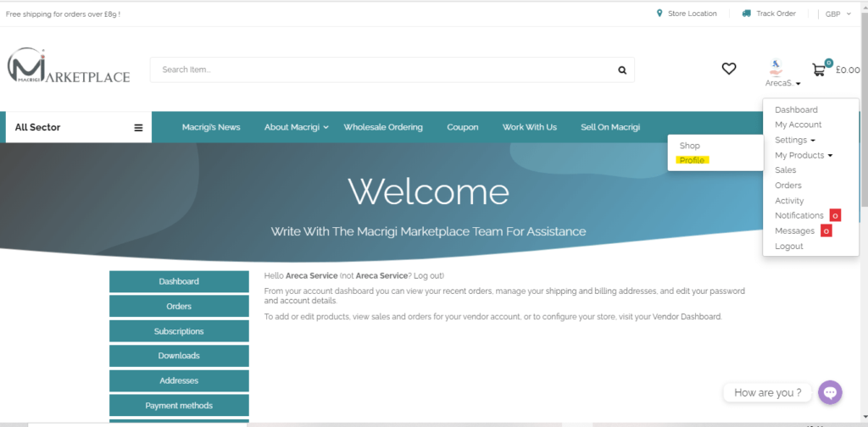Open the purple chat bubble icon
Viewport: 868px width, 427px height.
coord(830,393)
